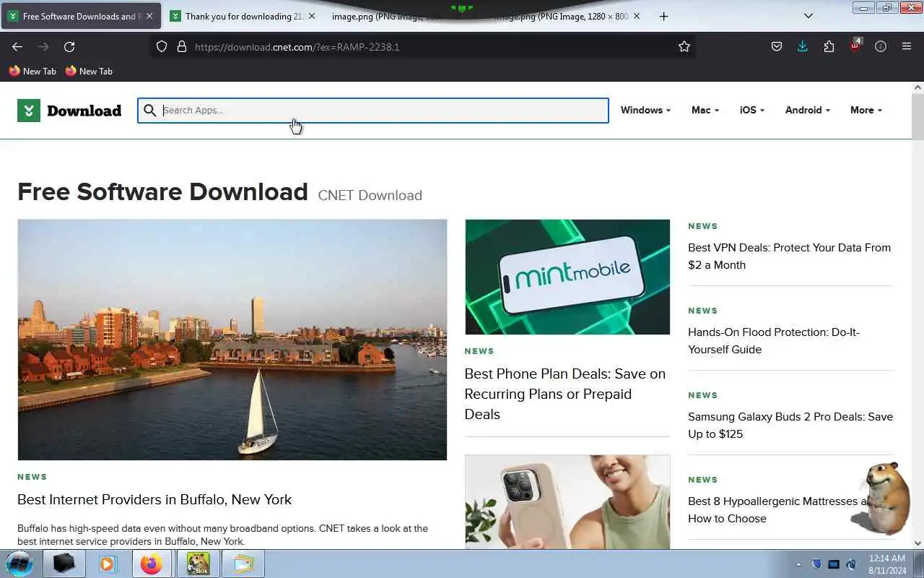The width and height of the screenshot is (924, 578).
Task: Expand the More dropdown menu
Action: point(866,110)
